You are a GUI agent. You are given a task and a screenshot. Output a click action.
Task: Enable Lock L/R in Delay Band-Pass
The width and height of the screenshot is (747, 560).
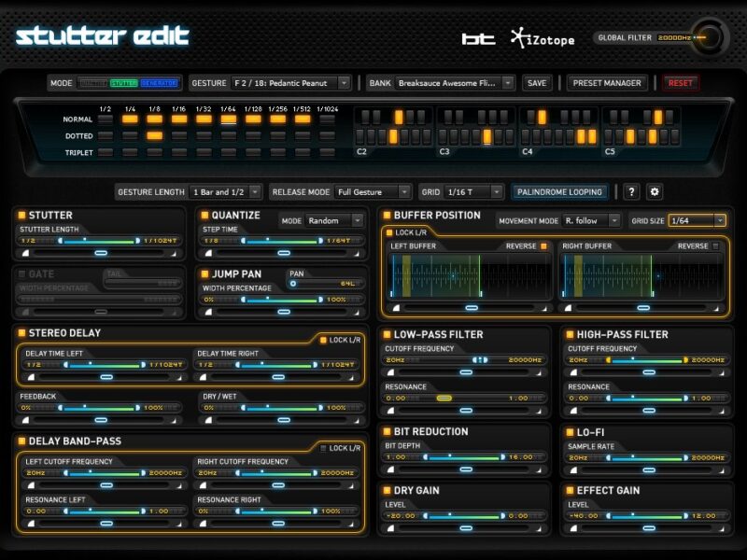click(x=323, y=449)
